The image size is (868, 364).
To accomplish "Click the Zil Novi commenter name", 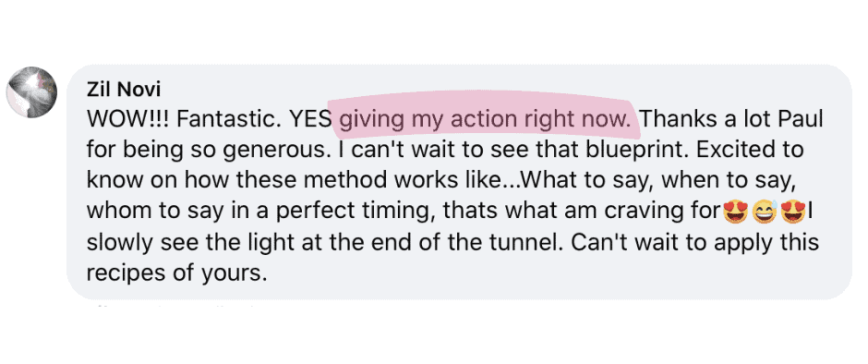I will (x=124, y=89).
